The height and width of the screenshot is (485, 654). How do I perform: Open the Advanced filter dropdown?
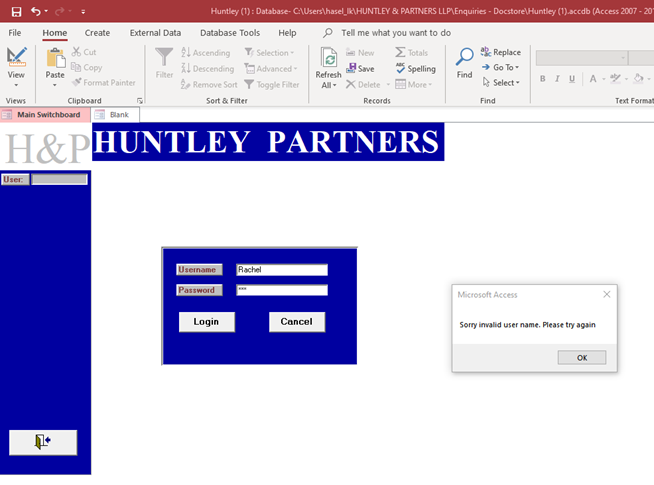point(271,68)
